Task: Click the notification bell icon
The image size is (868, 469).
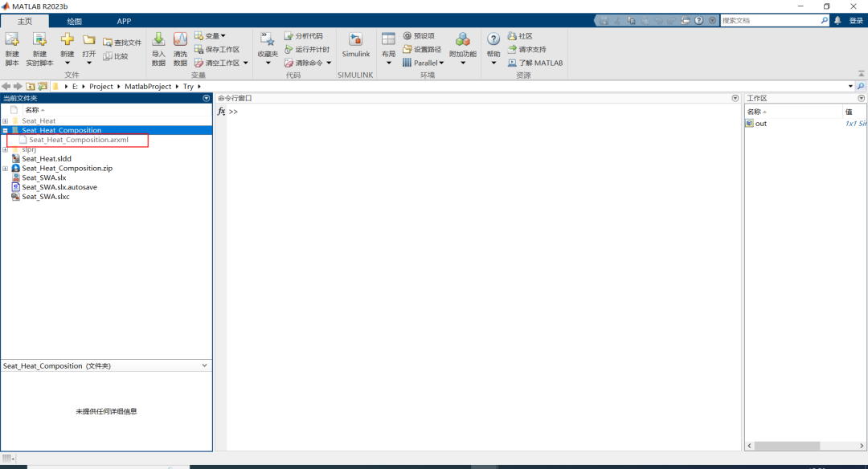Action: [837, 20]
